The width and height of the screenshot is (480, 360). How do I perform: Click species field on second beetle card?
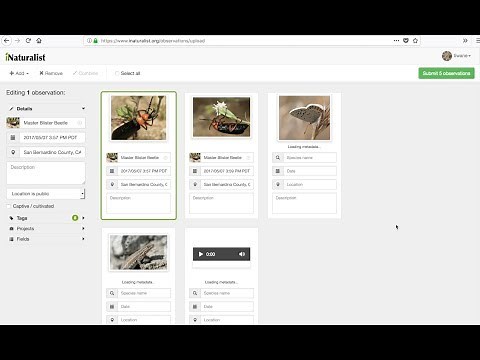(x=227, y=158)
